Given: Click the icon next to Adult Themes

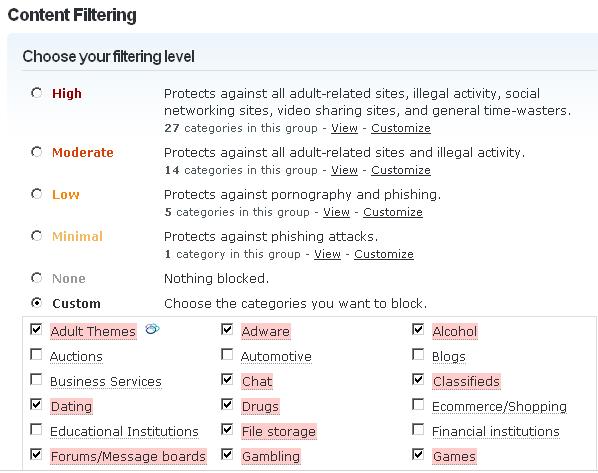Looking at the screenshot, I should tap(152, 329).
